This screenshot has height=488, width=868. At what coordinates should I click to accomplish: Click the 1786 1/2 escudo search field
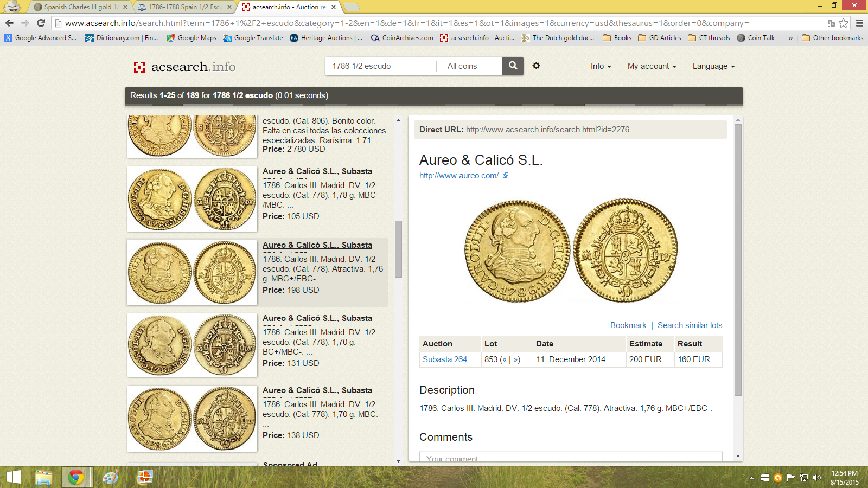[380, 66]
